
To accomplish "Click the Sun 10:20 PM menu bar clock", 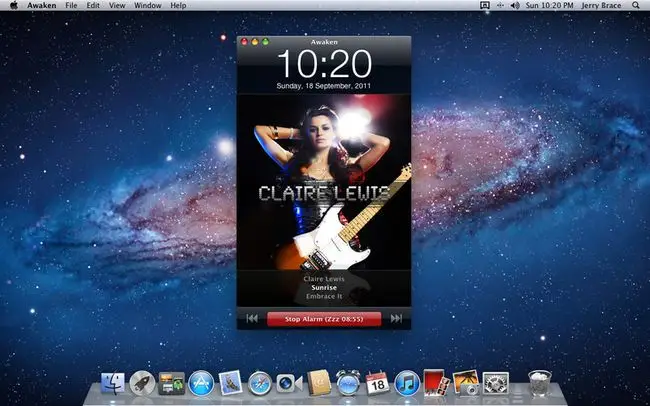I will coord(550,5).
